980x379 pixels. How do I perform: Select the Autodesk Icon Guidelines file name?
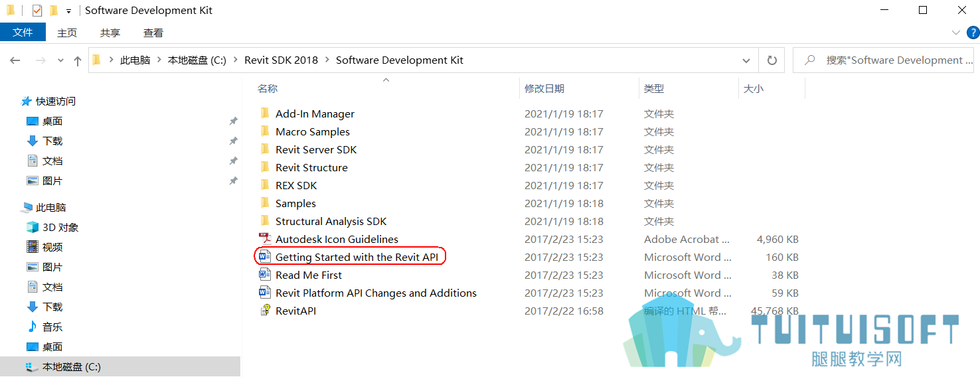tap(337, 239)
